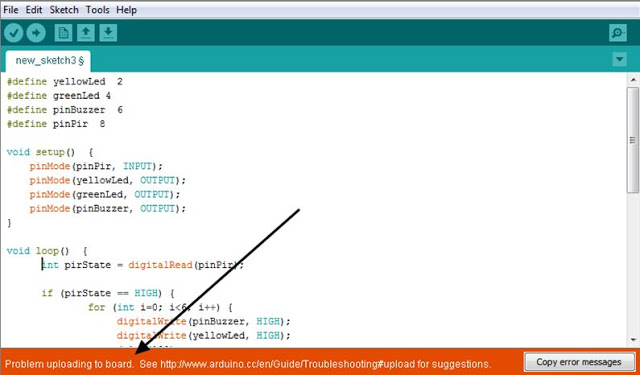Click the Upload arrow button
640x375 pixels.
coord(36,33)
